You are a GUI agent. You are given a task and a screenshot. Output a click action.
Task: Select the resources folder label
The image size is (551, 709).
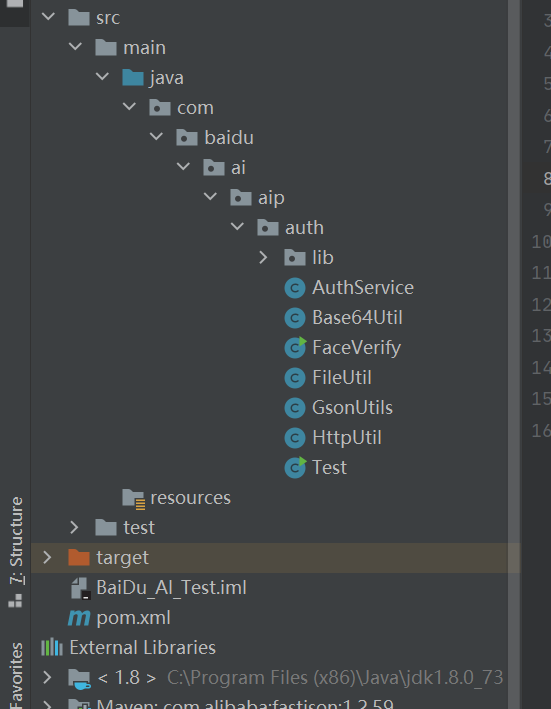(190, 497)
